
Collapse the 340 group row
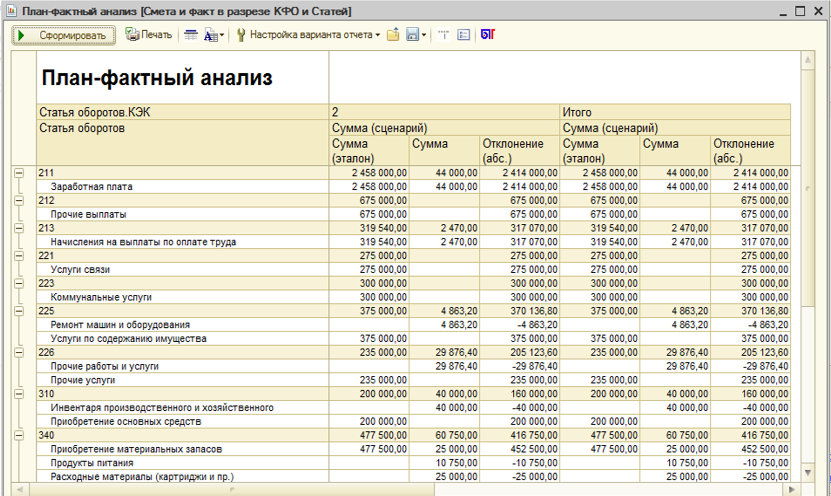(18, 436)
